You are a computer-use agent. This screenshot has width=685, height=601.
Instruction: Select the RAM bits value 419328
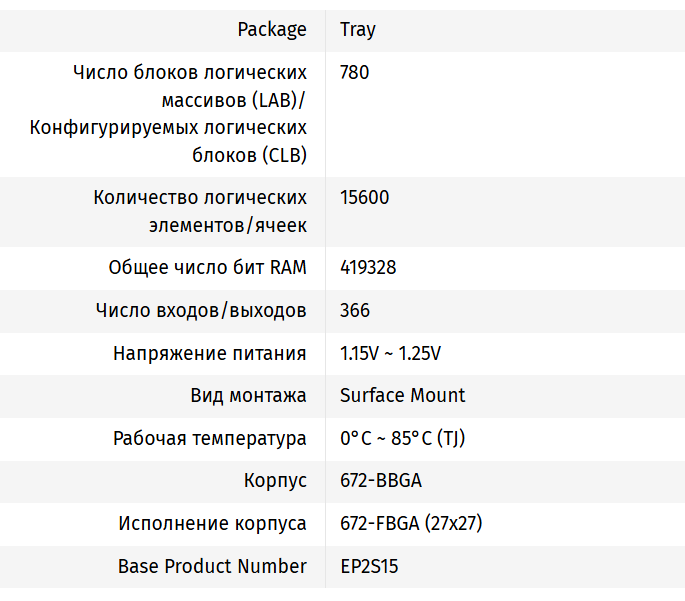click(x=367, y=268)
